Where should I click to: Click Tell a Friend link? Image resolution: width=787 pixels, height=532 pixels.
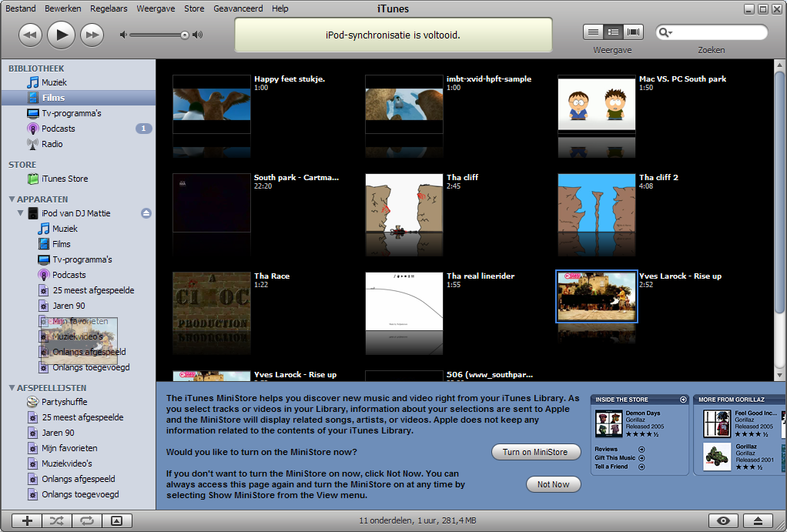tap(611, 467)
